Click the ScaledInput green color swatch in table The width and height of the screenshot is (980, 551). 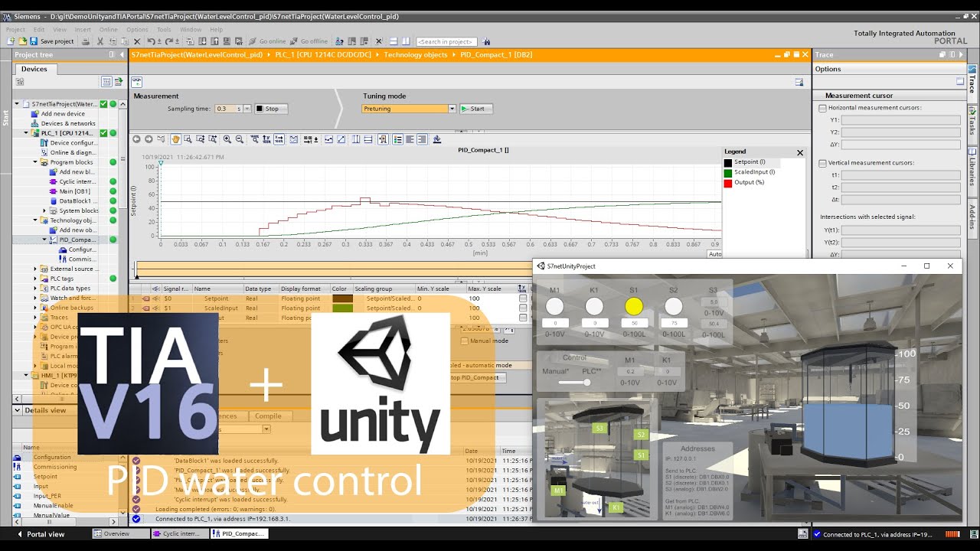[x=343, y=308]
